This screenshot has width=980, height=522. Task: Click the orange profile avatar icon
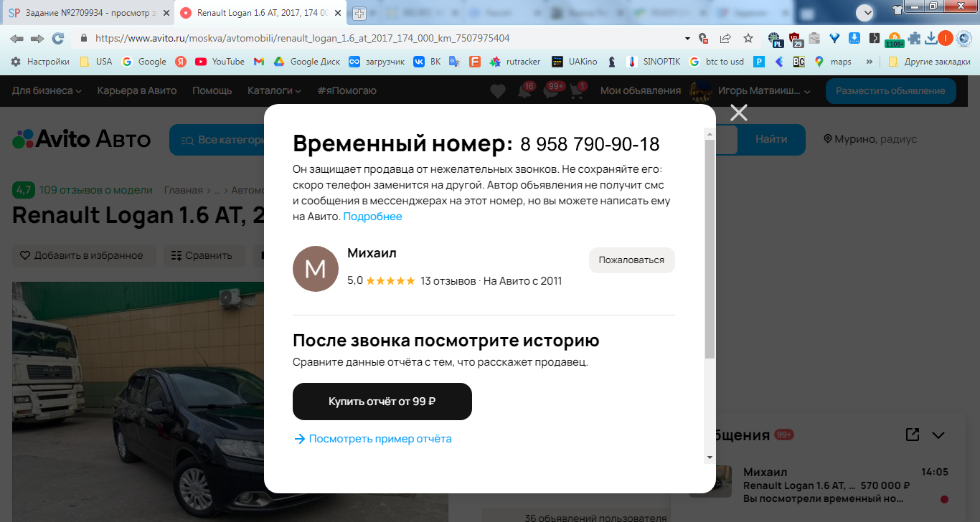click(946, 38)
